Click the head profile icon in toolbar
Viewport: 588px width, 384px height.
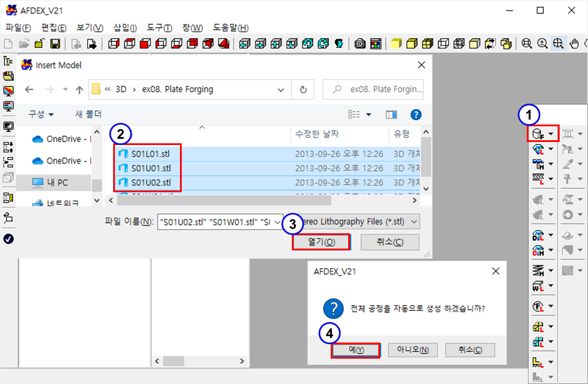[x=339, y=44]
